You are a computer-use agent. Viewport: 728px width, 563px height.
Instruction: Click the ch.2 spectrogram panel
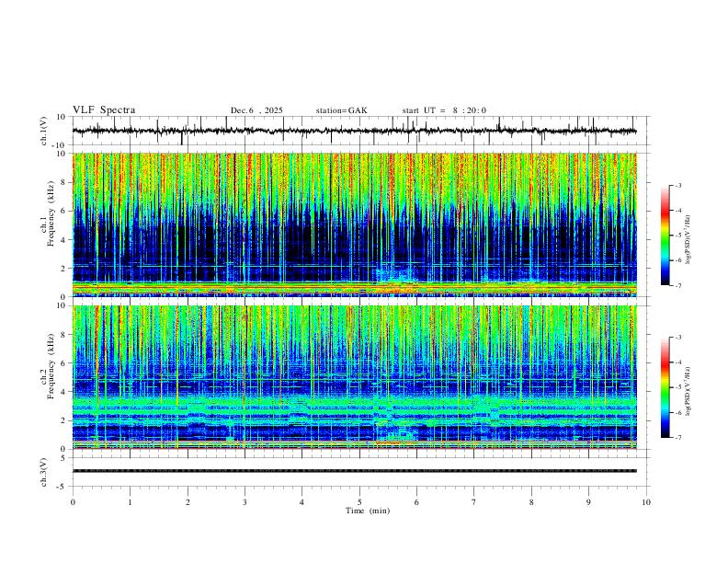click(x=354, y=377)
